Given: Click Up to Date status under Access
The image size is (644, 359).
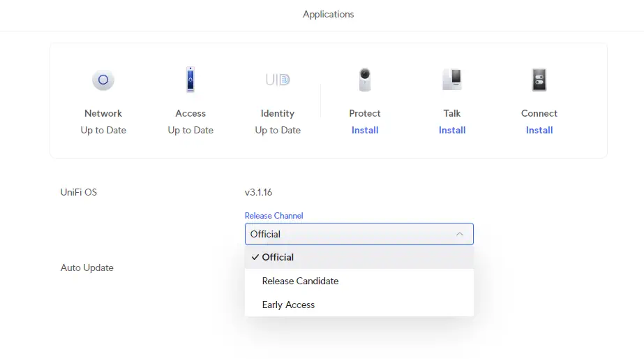Looking at the screenshot, I should [190, 130].
